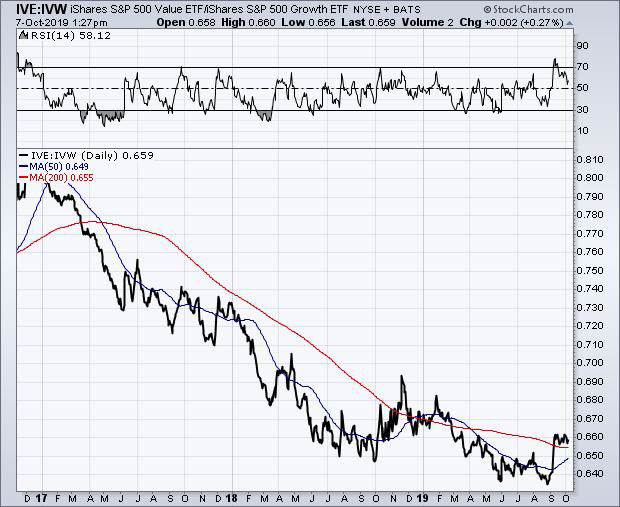Click the 0.720 price axis label
This screenshot has width=620, height=507.
click(590, 326)
